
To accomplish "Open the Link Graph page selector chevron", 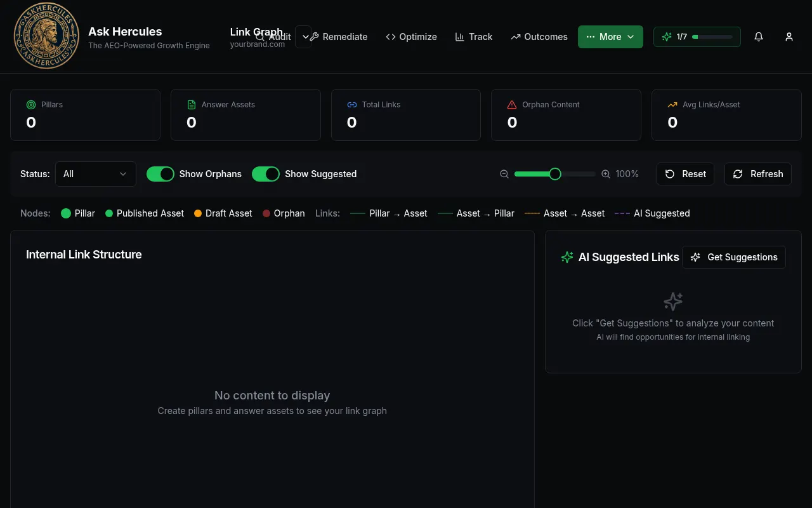I will (x=304, y=37).
